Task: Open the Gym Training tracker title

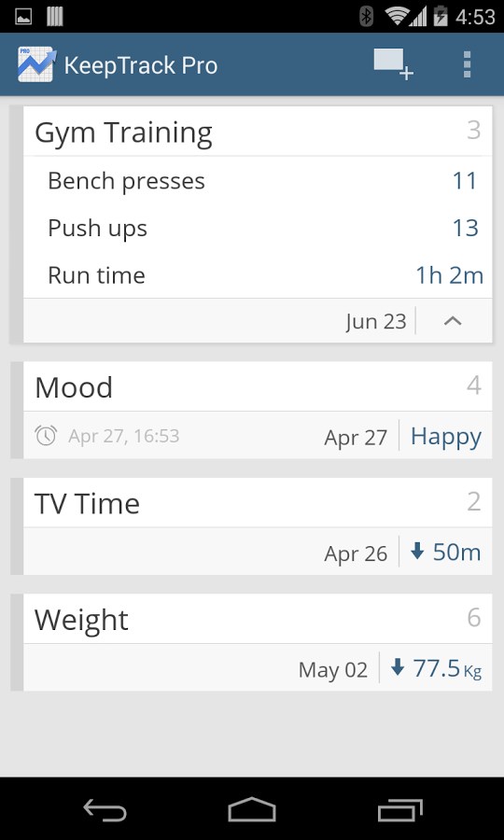Action: (x=124, y=133)
